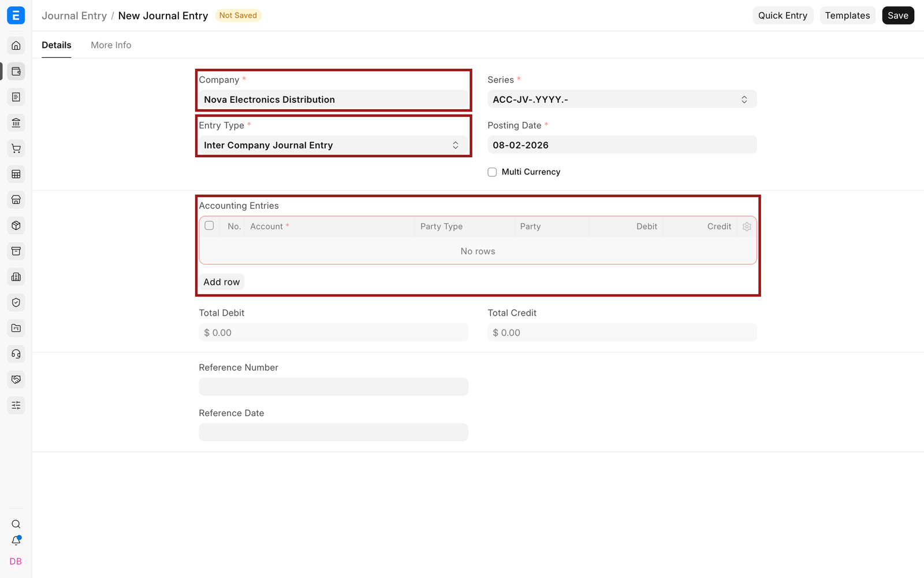Open the storefront Selling icon in sidebar
The image size is (924, 578).
point(16,200)
